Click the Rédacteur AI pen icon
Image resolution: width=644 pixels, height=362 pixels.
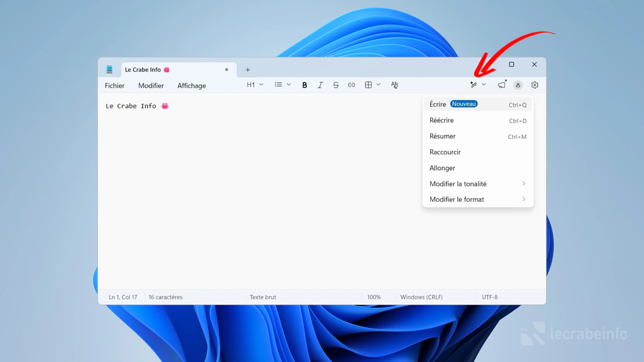[474, 85]
